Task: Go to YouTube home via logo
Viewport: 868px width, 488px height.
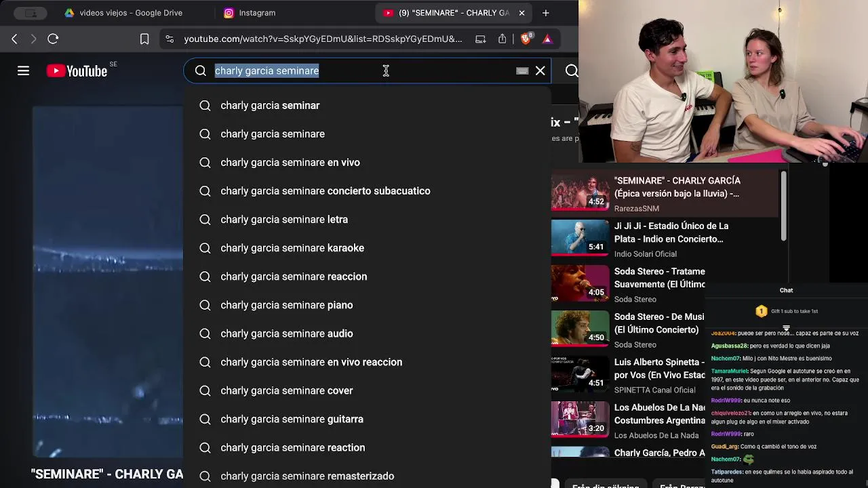Action: click(x=77, y=71)
